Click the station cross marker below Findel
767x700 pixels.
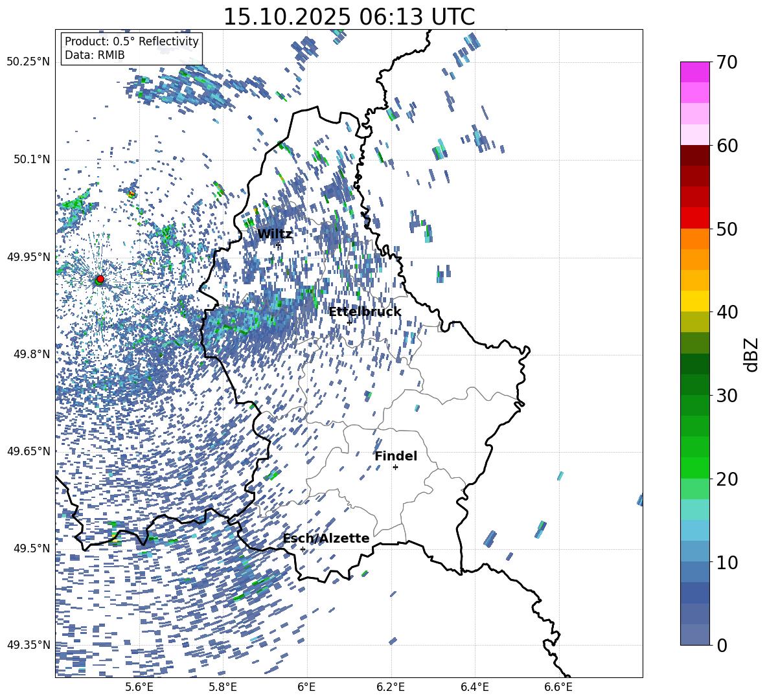(395, 468)
